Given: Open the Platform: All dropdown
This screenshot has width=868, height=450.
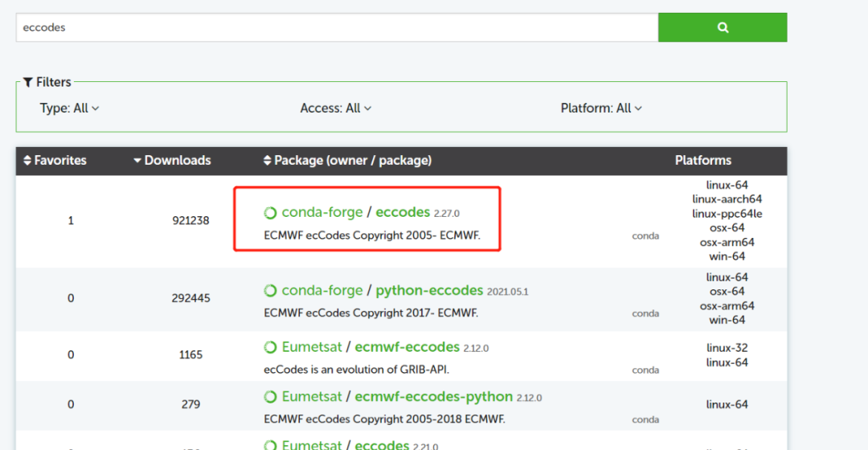Looking at the screenshot, I should click(601, 108).
